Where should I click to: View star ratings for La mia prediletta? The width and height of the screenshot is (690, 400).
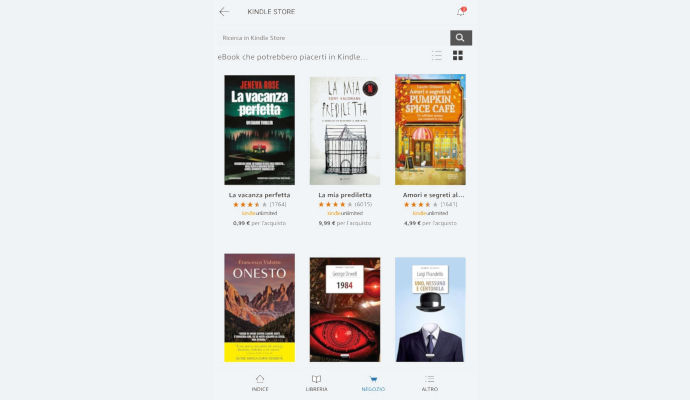tap(336, 204)
